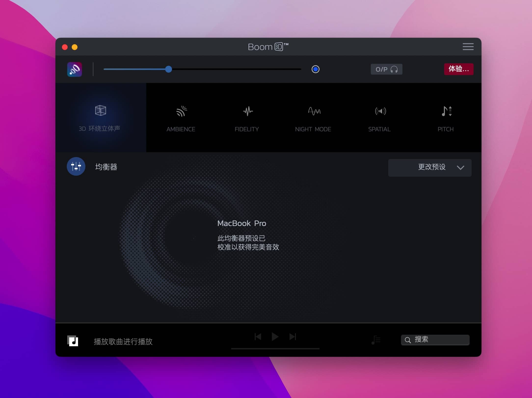The width and height of the screenshot is (532, 398).
Task: Expand preset list via chevron arrow
Action: 461,168
